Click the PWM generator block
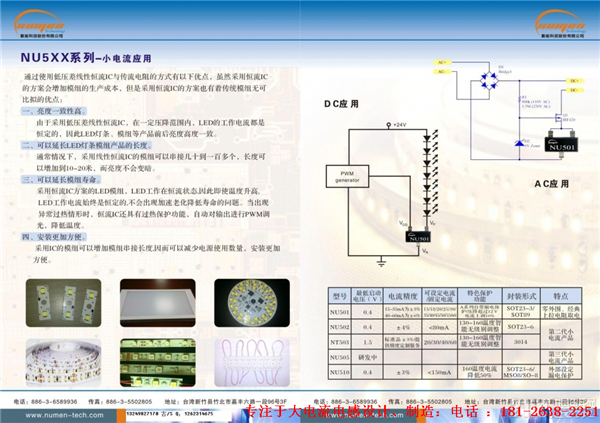 click(x=347, y=176)
